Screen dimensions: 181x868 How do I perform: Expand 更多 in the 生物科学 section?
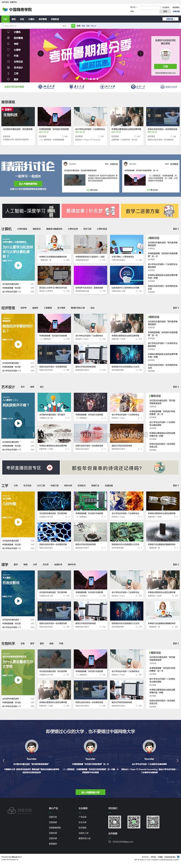[176, 643]
